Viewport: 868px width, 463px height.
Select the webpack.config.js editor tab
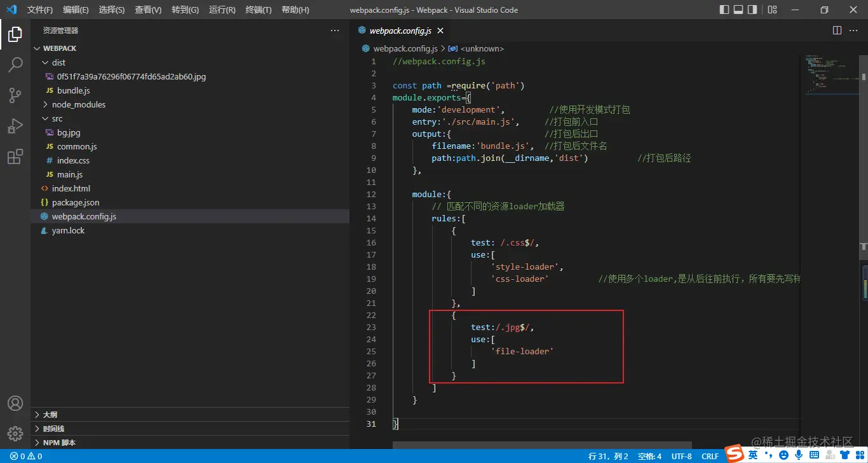400,31
